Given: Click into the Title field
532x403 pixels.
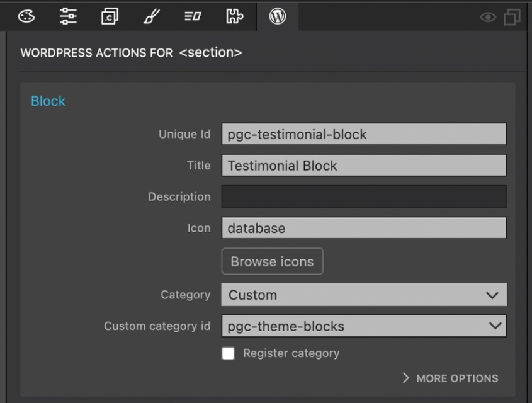Looking at the screenshot, I should click(x=364, y=166).
